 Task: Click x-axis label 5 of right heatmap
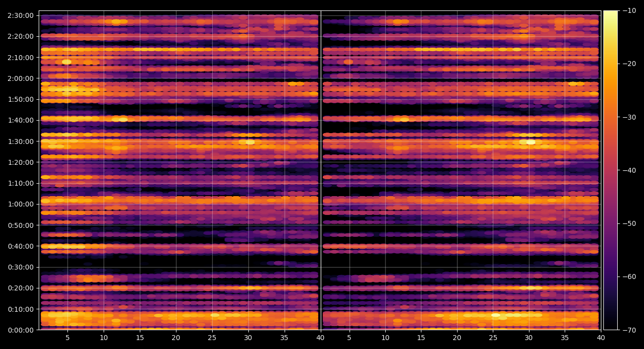[349, 338]
